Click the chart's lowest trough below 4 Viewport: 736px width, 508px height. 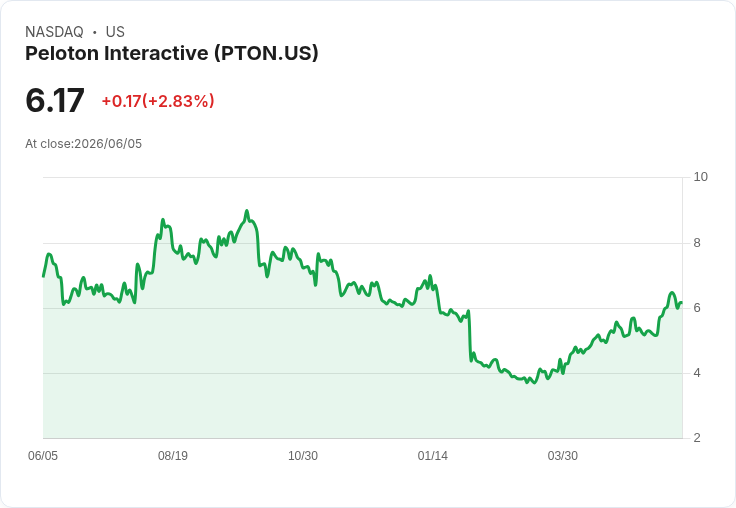(534, 383)
